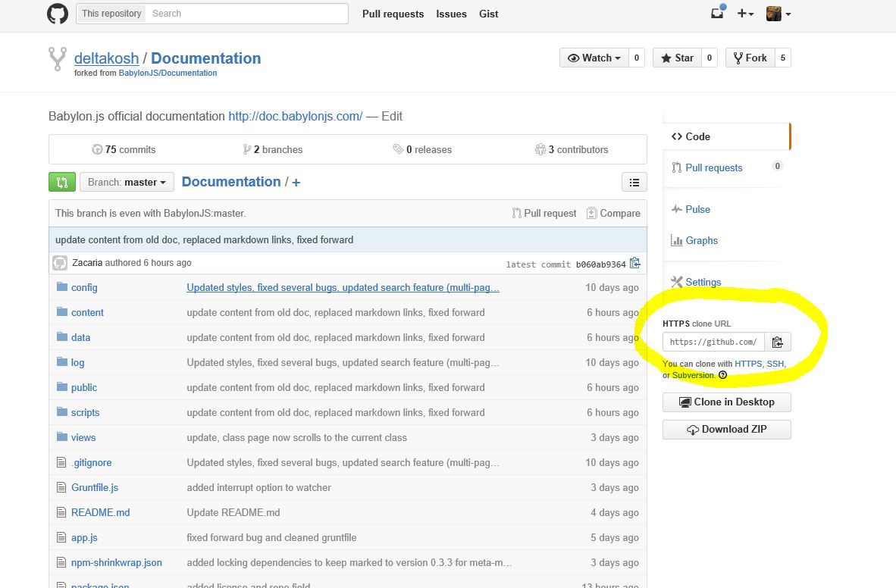This screenshot has height=588, width=896.
Task: Open Branch: master selector dropdown
Action: pyautogui.click(x=127, y=183)
